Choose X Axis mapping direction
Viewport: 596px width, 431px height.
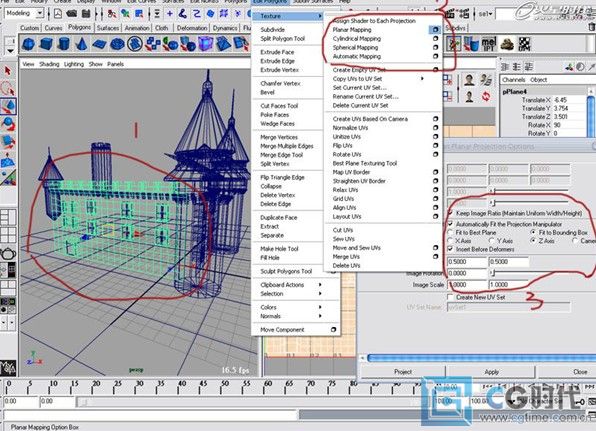pos(451,241)
